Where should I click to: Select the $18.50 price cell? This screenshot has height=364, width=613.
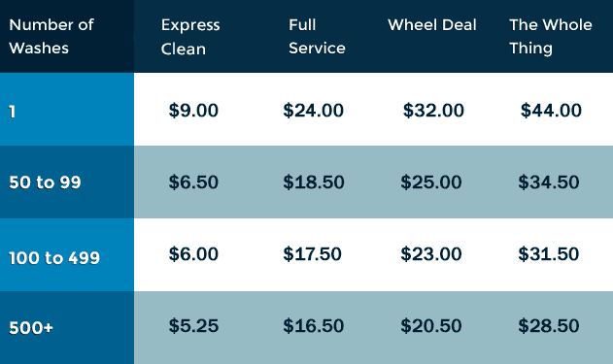tap(314, 182)
